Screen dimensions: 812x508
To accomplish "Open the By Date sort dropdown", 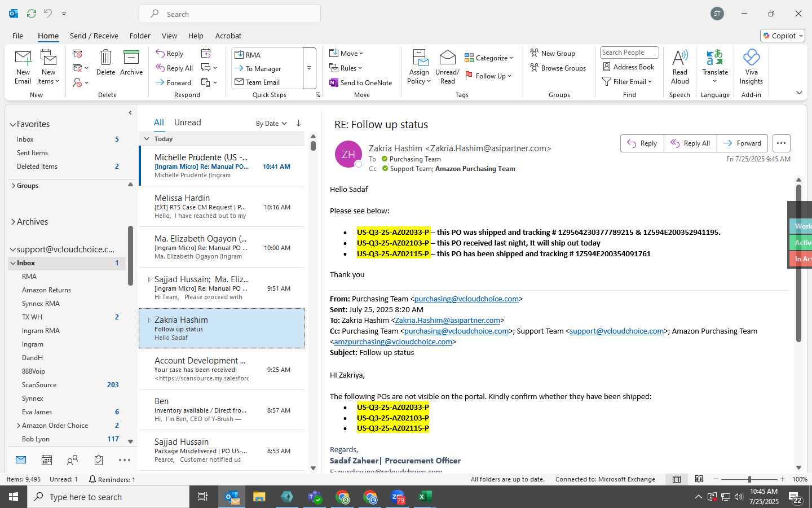I will point(271,124).
